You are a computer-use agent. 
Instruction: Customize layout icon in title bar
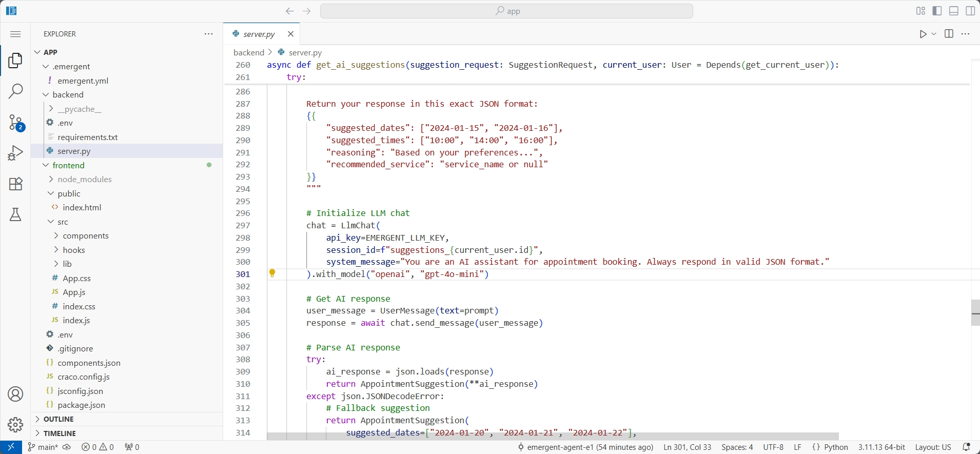[x=920, y=11]
